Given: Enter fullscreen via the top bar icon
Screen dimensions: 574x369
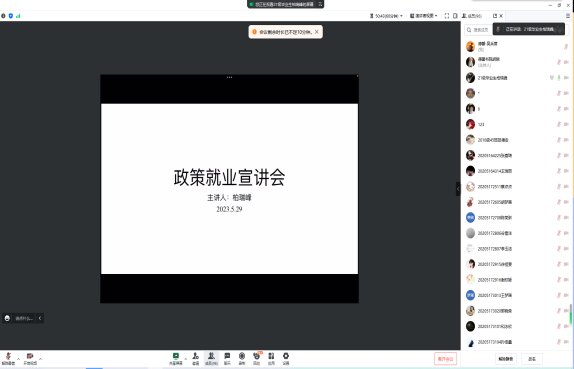Looking at the screenshot, I should [x=447, y=16].
